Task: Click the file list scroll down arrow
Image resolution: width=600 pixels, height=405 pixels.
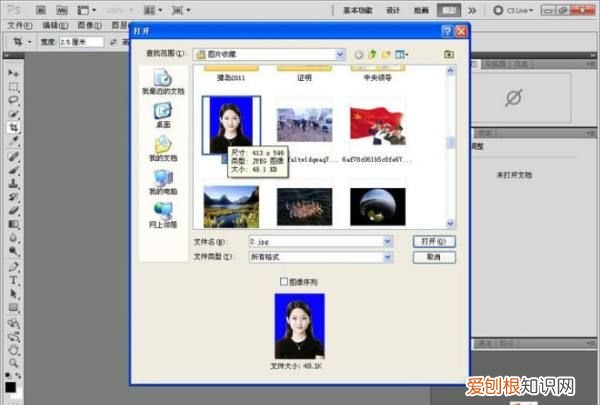Action: tap(450, 223)
